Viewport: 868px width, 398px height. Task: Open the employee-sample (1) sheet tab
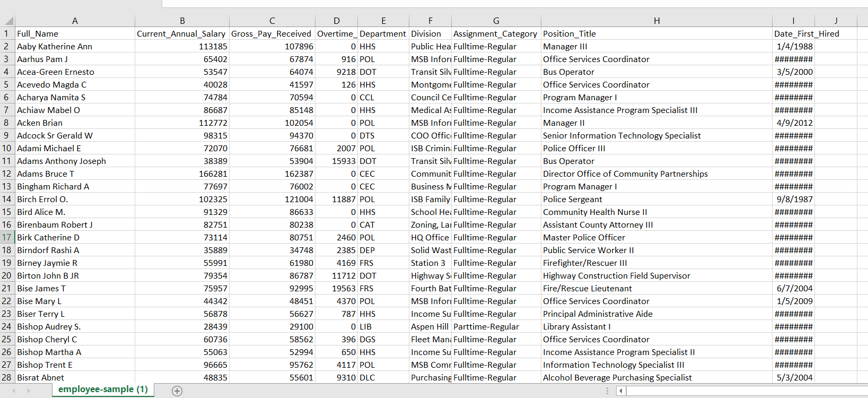click(x=103, y=390)
